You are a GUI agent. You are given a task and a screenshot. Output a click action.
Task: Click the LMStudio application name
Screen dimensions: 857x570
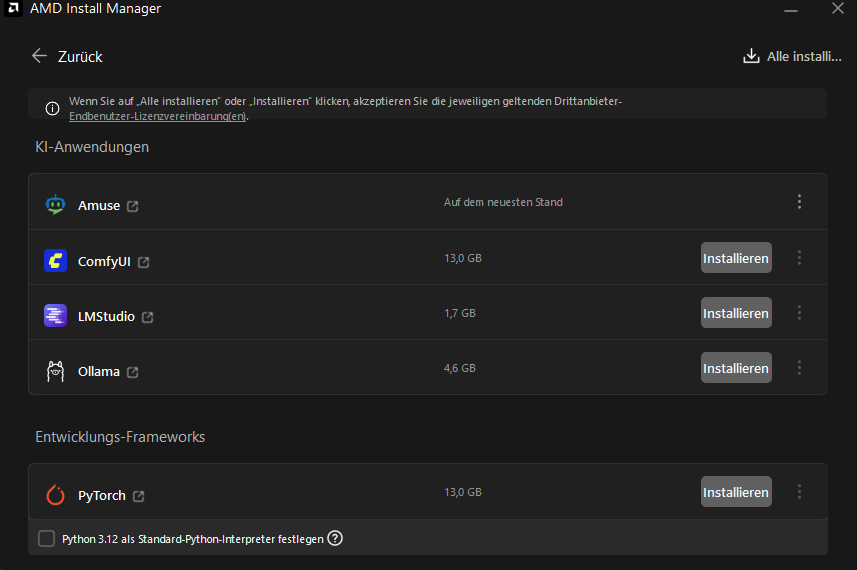tap(107, 316)
